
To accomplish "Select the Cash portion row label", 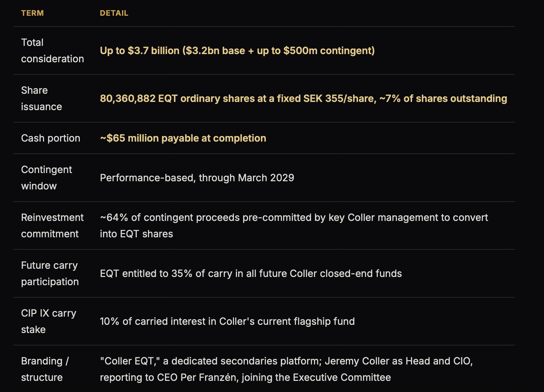I will tap(51, 138).
